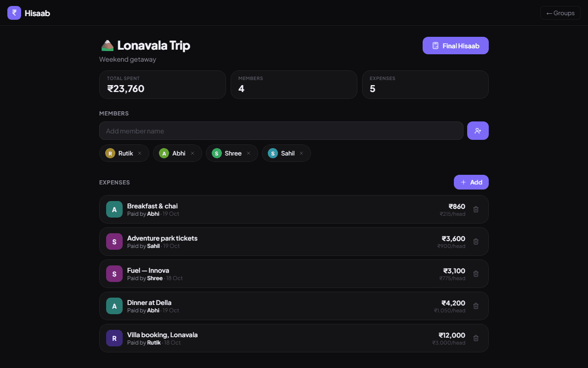Click the avatar on Villa booking row
This screenshot has height=368, width=588.
coord(114,338)
